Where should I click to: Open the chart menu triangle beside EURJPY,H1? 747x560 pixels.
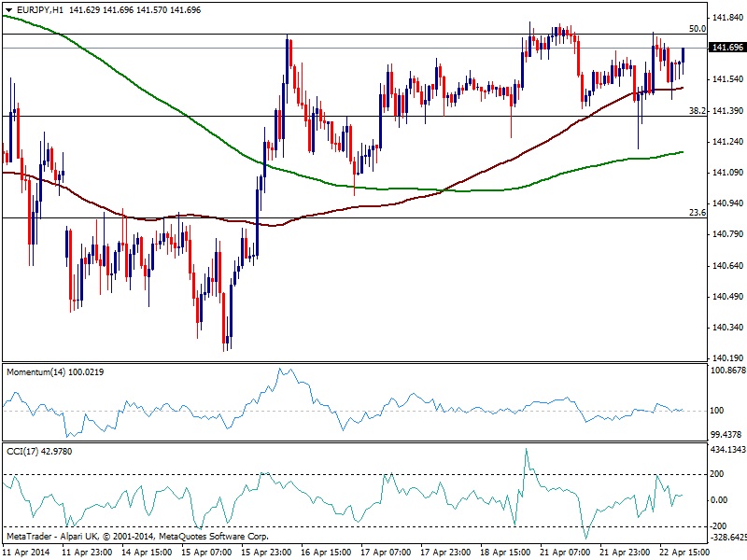pyautogui.click(x=9, y=10)
